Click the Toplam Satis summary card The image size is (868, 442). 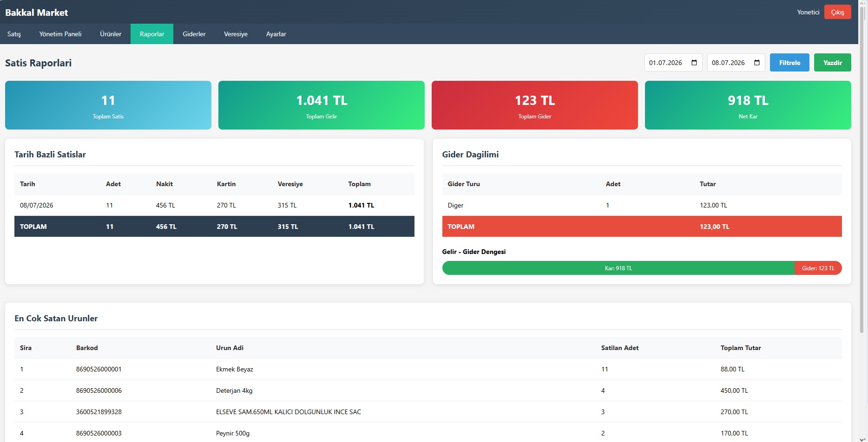point(108,105)
